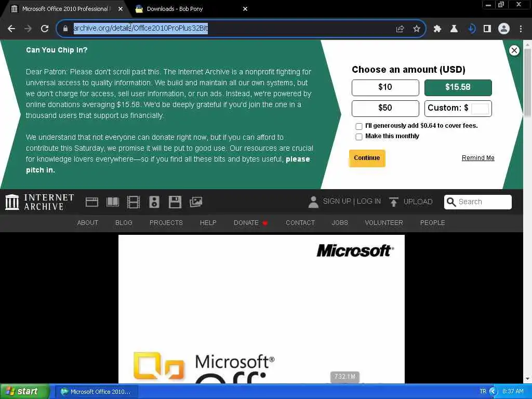Click SIGN UP link
The height and width of the screenshot is (399, 532).
(x=337, y=202)
